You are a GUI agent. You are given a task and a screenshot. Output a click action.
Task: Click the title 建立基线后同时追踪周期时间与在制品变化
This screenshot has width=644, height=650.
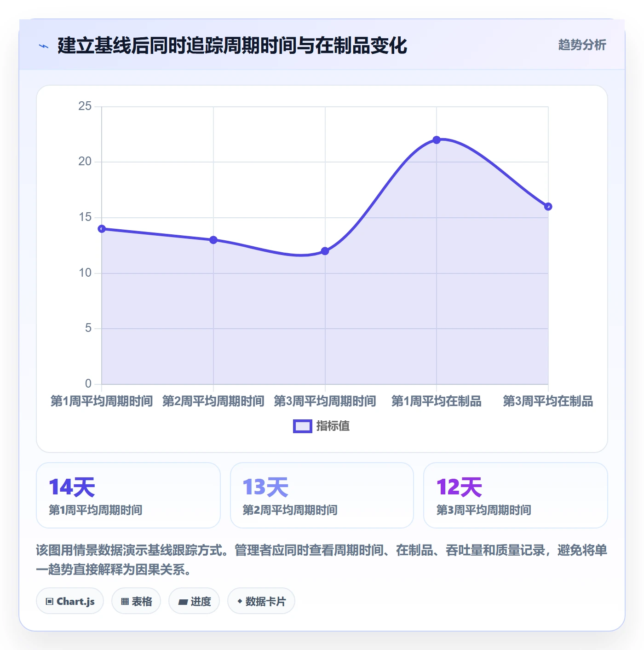[x=232, y=46]
